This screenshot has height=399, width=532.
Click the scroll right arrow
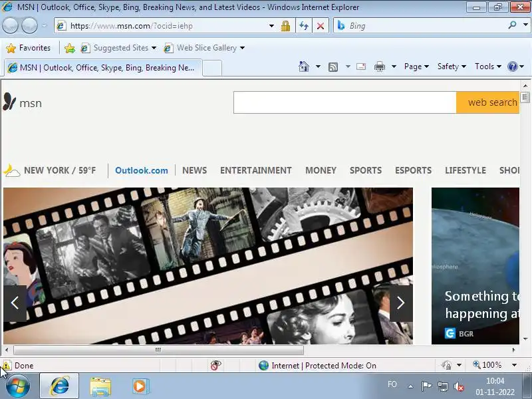click(513, 350)
